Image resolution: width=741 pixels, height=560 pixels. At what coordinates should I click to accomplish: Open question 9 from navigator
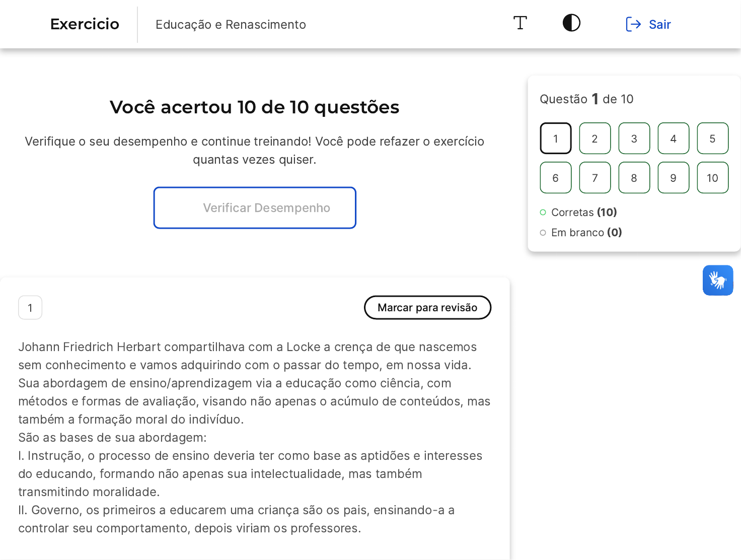(673, 178)
